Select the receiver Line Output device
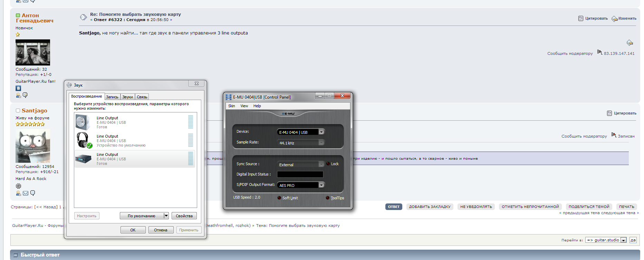644x260 pixels. coord(135,159)
